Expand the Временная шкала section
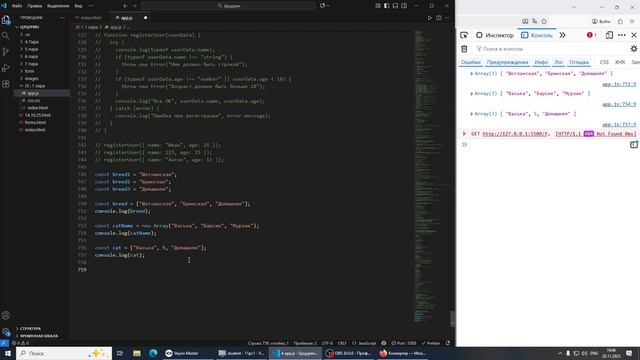Image resolution: width=640 pixels, height=360 pixels. click(39, 336)
